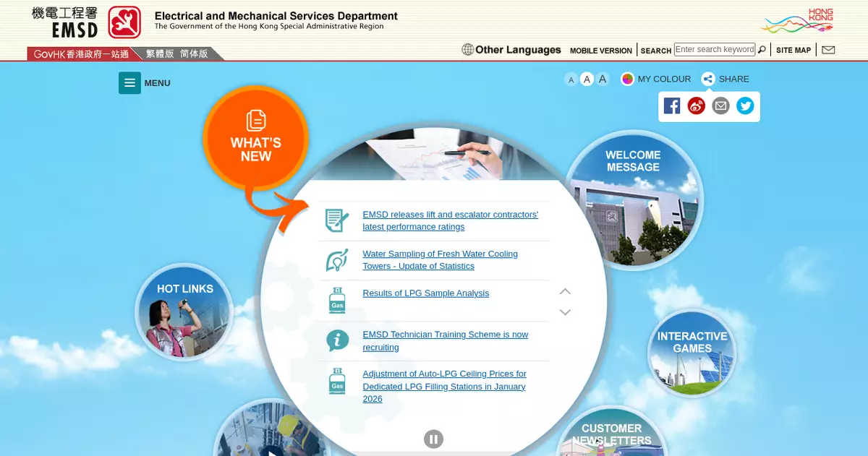The image size is (868, 456).
Task: Share page via Twitter icon
Action: pyautogui.click(x=745, y=106)
